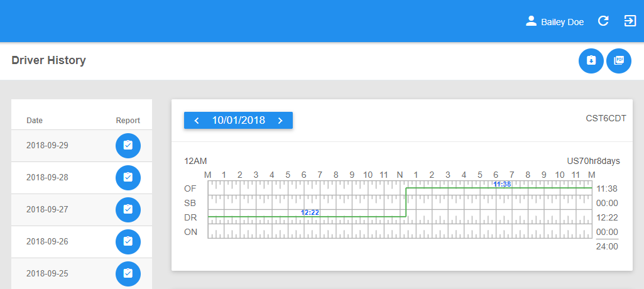
Task: Click the Date column header
Action: point(35,121)
